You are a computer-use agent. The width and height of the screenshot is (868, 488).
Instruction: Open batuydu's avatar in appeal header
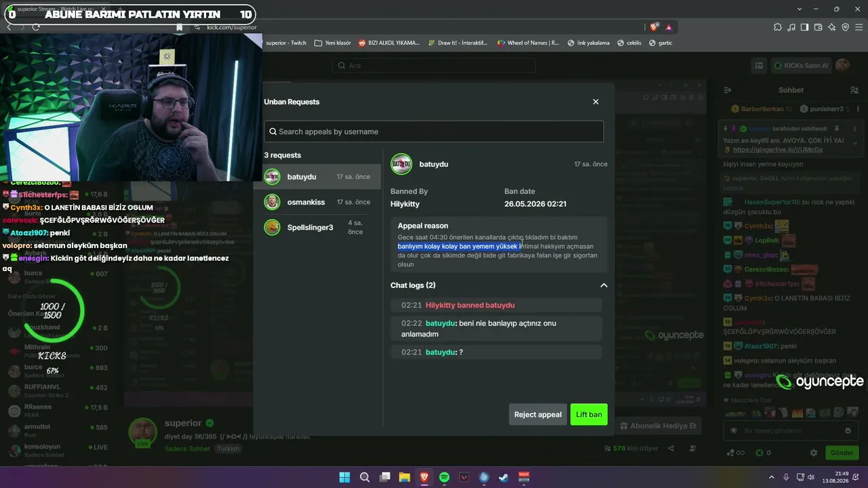coord(401,164)
